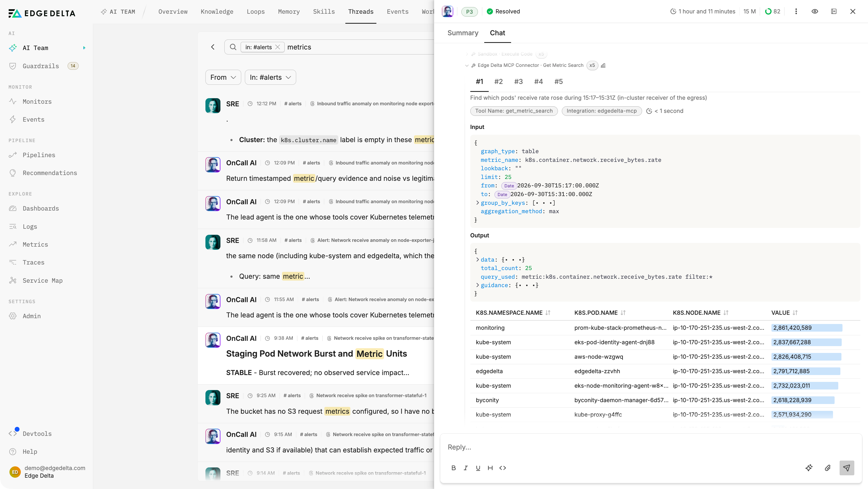Select the #2 result tab
The width and height of the screenshot is (868, 489).
pyautogui.click(x=498, y=82)
